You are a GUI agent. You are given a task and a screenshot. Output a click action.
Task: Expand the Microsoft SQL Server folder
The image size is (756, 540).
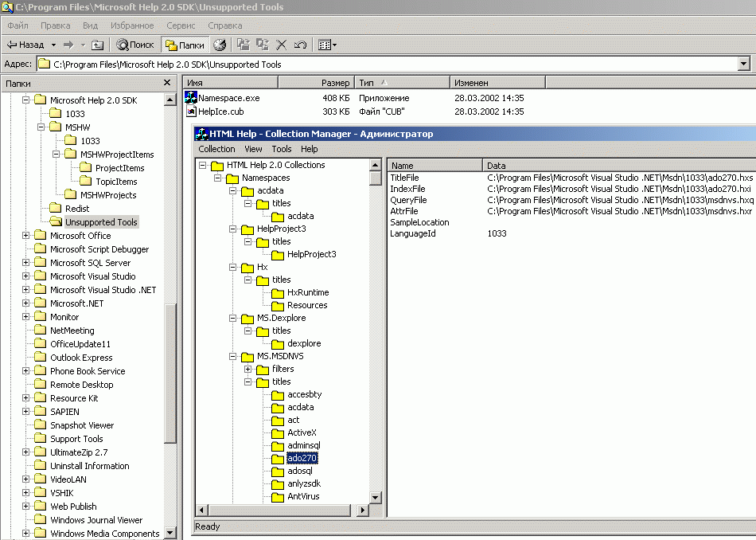25,262
